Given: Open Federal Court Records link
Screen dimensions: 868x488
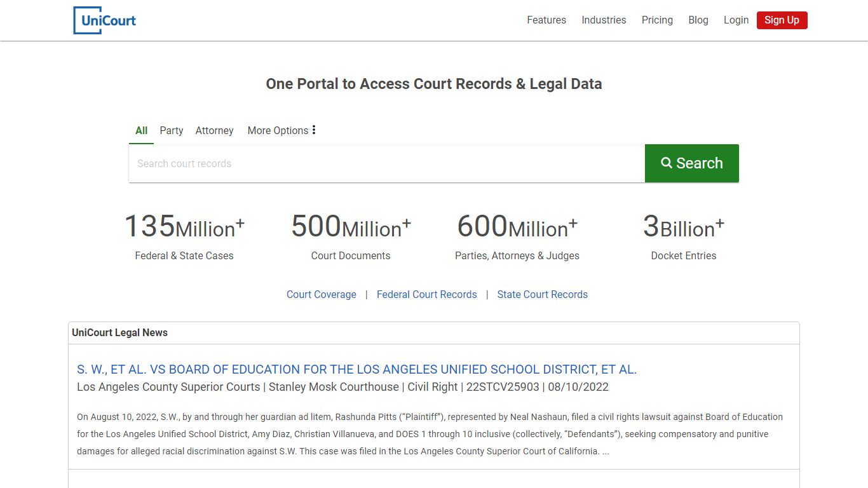Looking at the screenshot, I should pos(427,294).
